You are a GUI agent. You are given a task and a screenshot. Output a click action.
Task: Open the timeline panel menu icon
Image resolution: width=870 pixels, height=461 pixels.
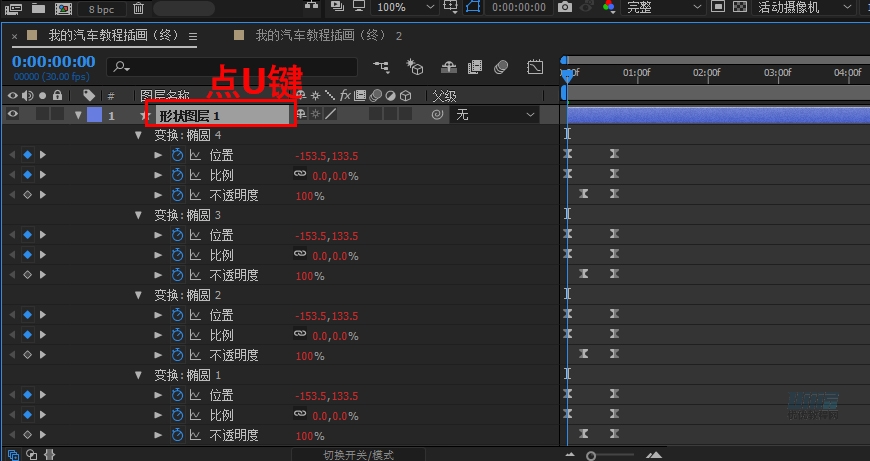[x=193, y=37]
